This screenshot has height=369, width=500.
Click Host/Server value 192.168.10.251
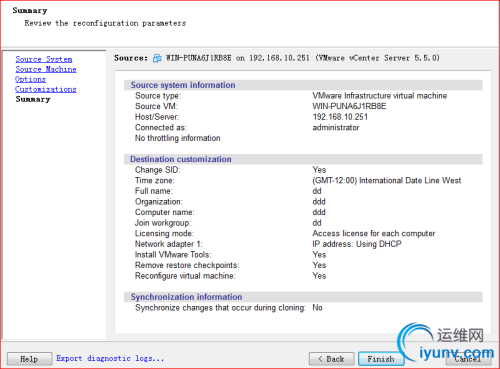coord(340,117)
